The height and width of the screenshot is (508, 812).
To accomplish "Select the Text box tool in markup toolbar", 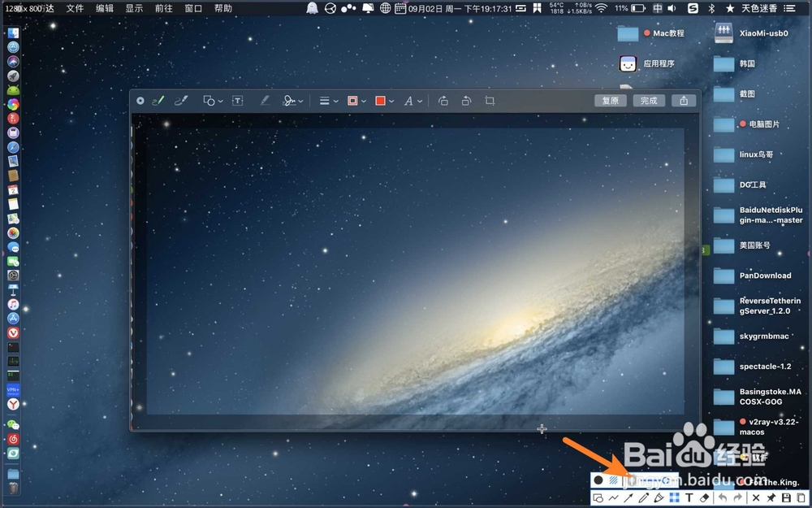I will coord(237,101).
